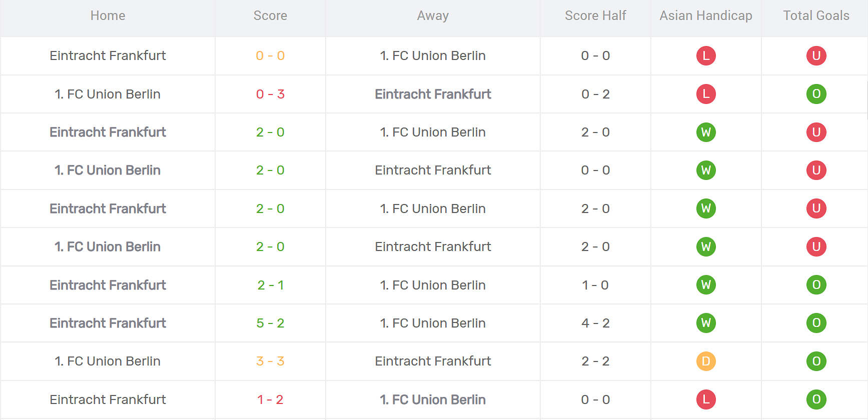This screenshot has width=868, height=420.
Task: Open the orange 3 - 3 score
Action: [270, 361]
